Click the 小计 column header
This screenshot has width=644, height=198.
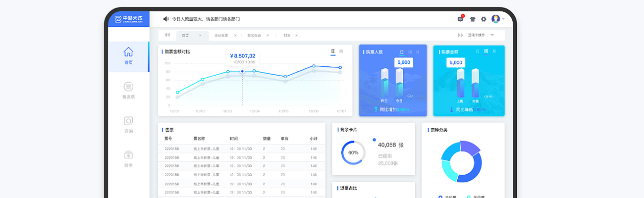tap(314, 139)
